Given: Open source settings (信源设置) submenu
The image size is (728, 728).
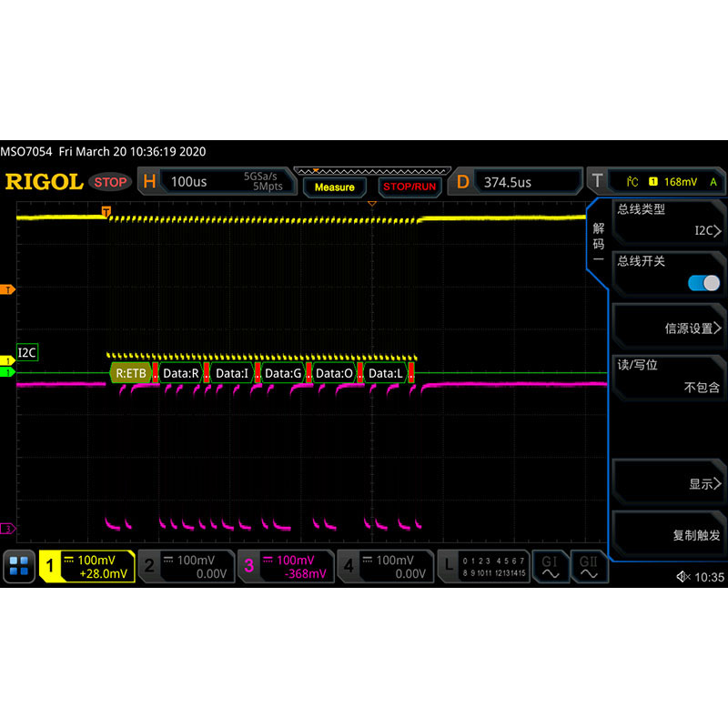Looking at the screenshot, I should pos(669,325).
